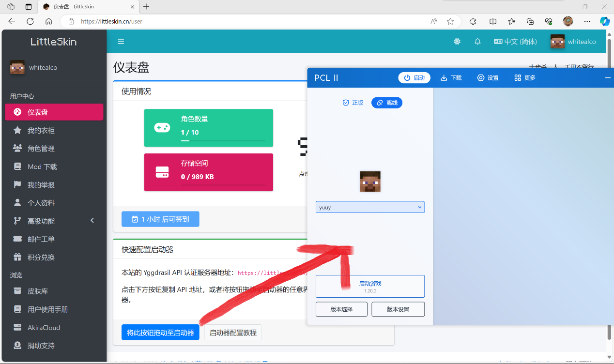Screen dimensions: 614x364
Task: Open 我的举报 in the sidebar
Action: click(54, 185)
